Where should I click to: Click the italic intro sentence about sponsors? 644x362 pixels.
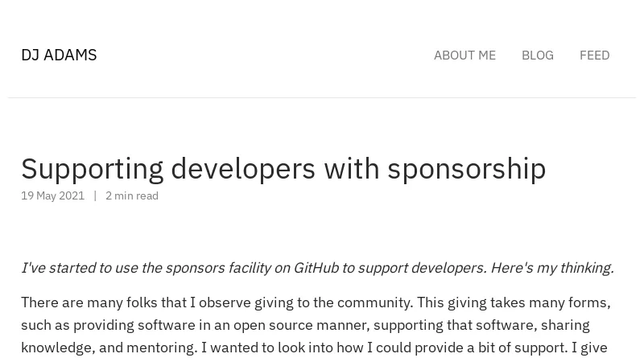coord(317,268)
